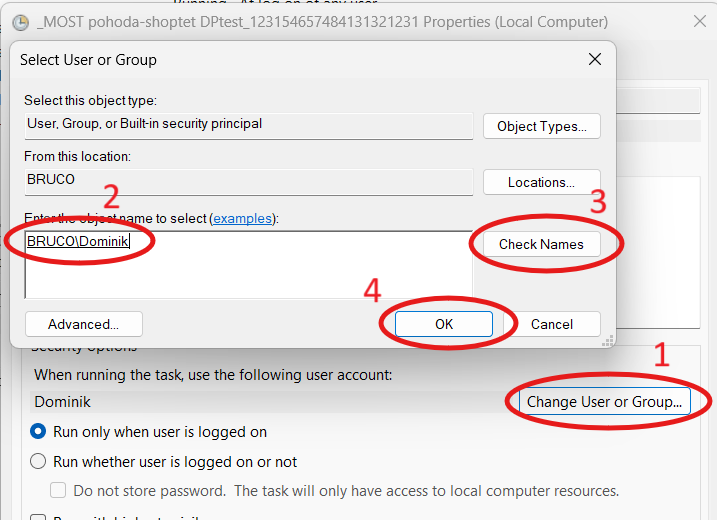Close the Select User or Group dialog

(x=594, y=60)
